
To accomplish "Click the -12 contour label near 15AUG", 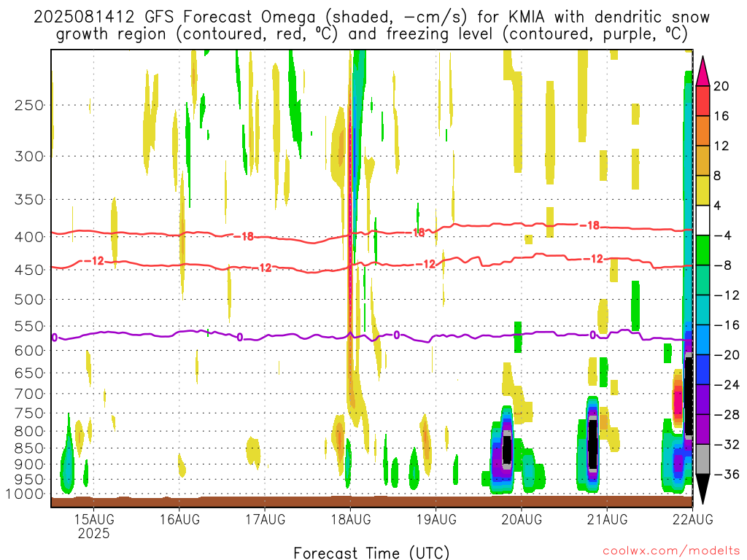I will coord(94,261).
